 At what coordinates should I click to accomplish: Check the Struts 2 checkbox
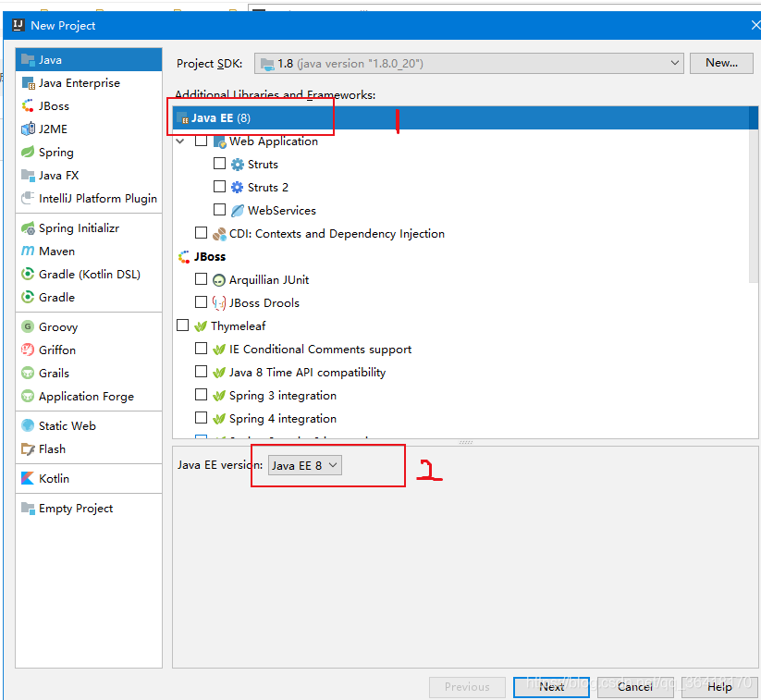[x=219, y=187]
